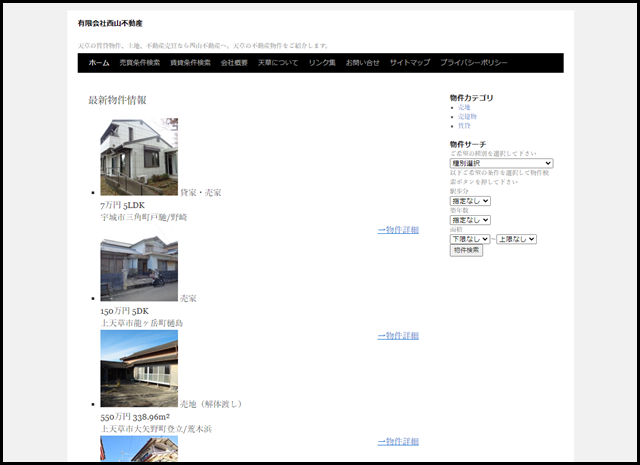Screen dimensions: 640x465
Task: Click the address 上天草市龍ヶ岳町樋島
Action: [142, 323]
